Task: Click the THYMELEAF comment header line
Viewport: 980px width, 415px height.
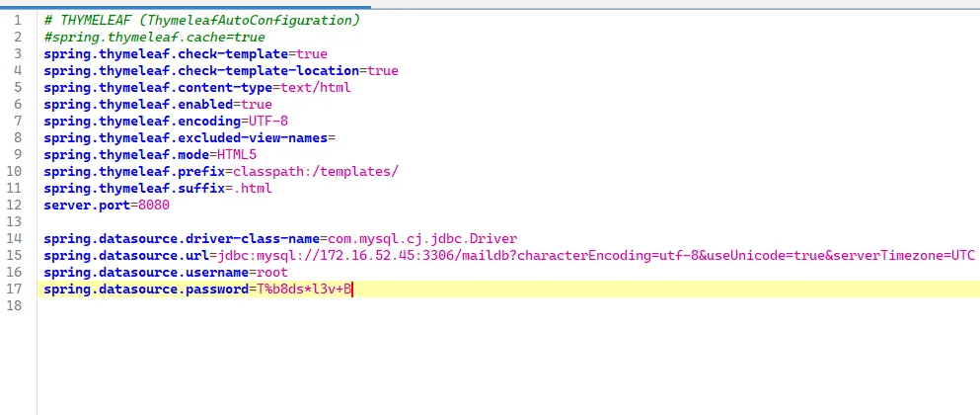Action: pyautogui.click(x=202, y=20)
